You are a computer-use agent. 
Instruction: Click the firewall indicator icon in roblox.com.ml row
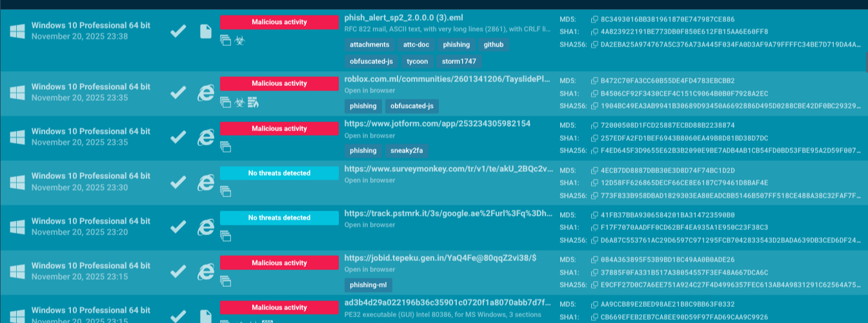(253, 102)
